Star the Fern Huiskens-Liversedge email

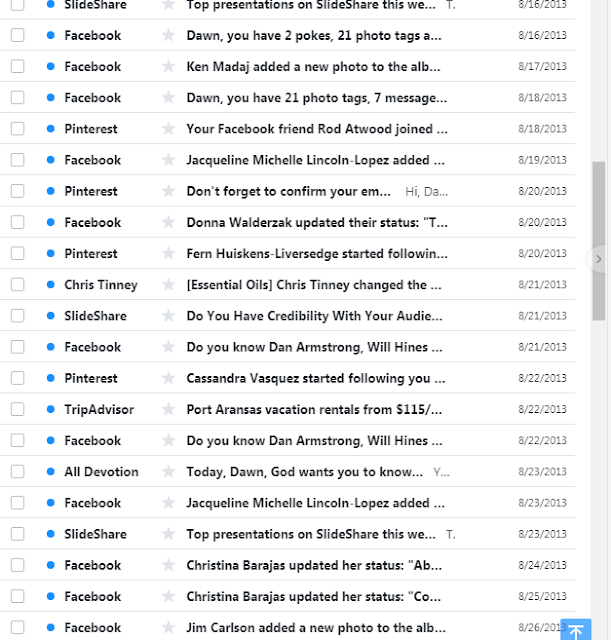pos(168,253)
